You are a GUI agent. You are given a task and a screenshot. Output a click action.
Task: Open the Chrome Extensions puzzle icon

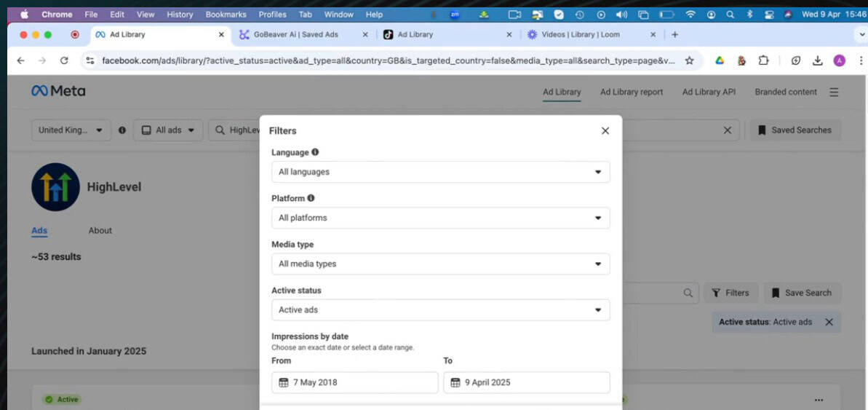[x=763, y=60]
